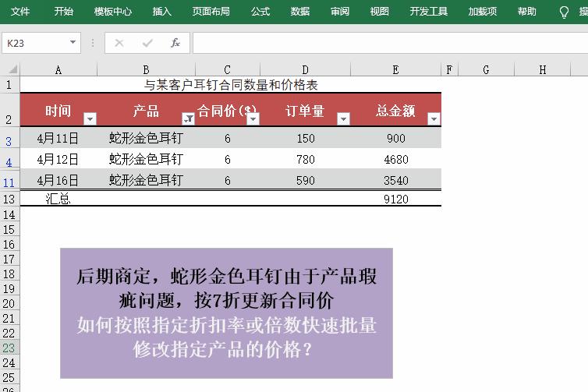Screen dimensions: 588x392
Task: Open the 时间 column filter dropdown
Action: coord(90,118)
